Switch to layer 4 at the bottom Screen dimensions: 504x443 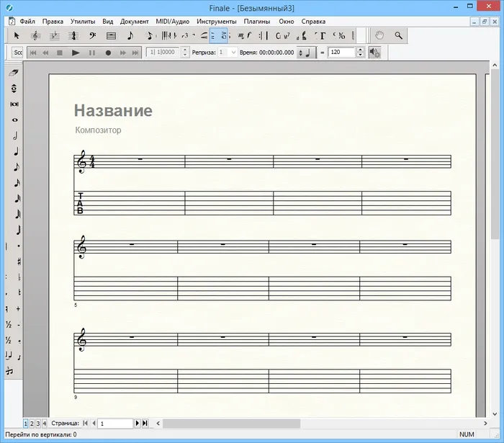[45, 424]
